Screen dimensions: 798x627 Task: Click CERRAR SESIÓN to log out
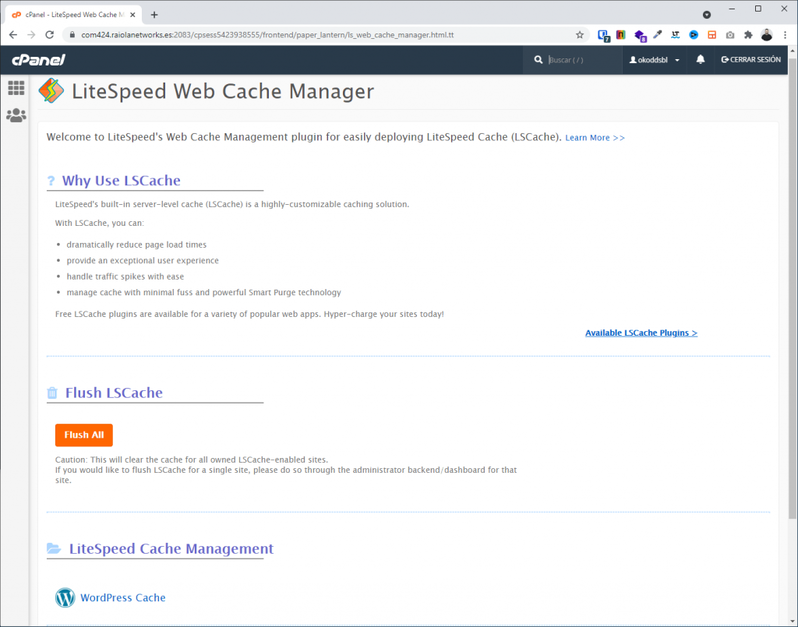(751, 60)
